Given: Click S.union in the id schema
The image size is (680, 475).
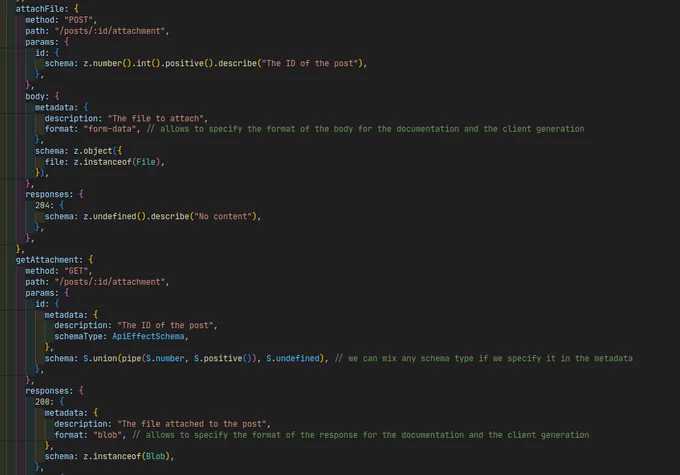Looking at the screenshot, I should [100, 358].
